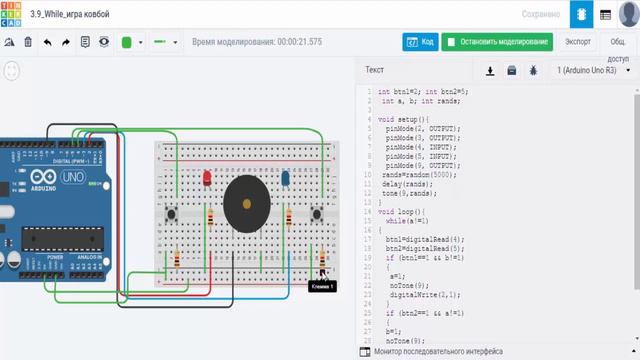Click code line btn1=digitalRead(4);

[x=425, y=239]
